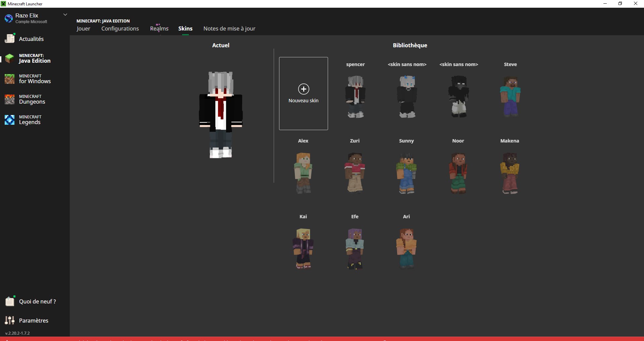Image resolution: width=644 pixels, height=341 pixels.
Task: Minimize the Minecraft Launcher window
Action: (x=605, y=4)
